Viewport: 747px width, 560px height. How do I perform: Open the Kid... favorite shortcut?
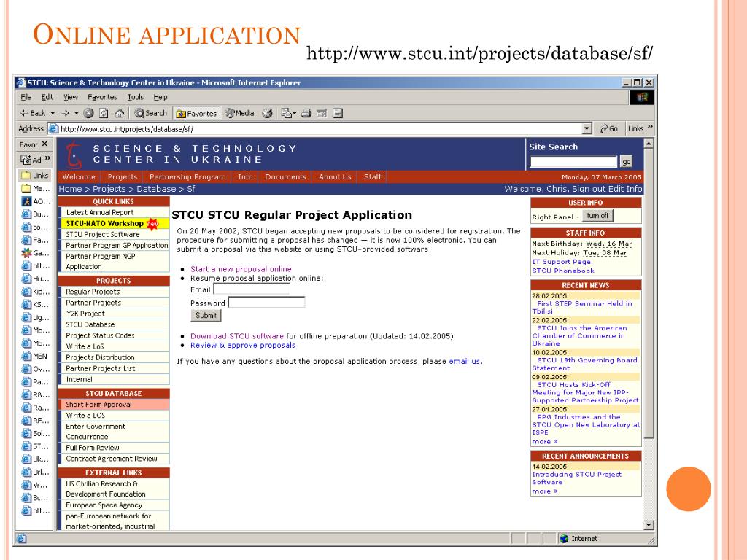(x=35, y=292)
